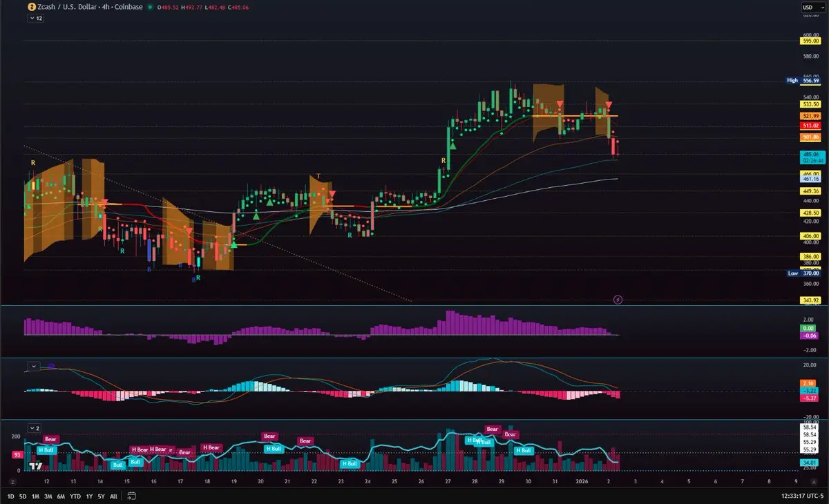
Task: Click date 19 on the time axis
Action: (x=234, y=481)
